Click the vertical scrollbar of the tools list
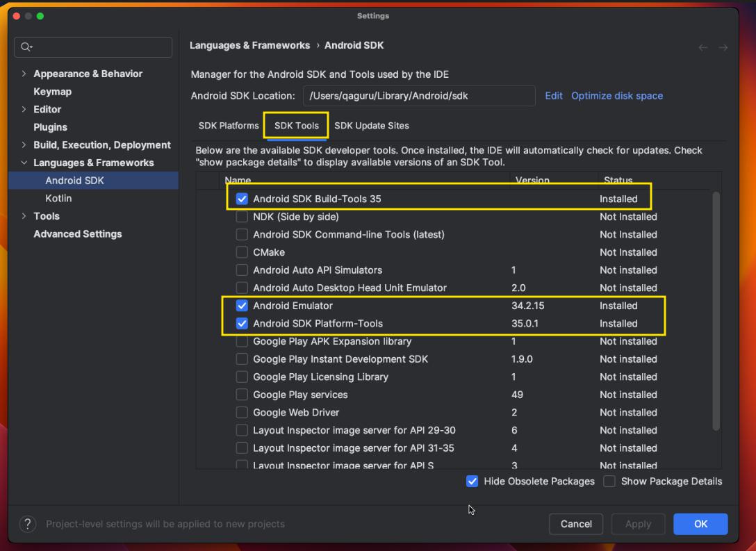This screenshot has width=756, height=551. [x=716, y=311]
